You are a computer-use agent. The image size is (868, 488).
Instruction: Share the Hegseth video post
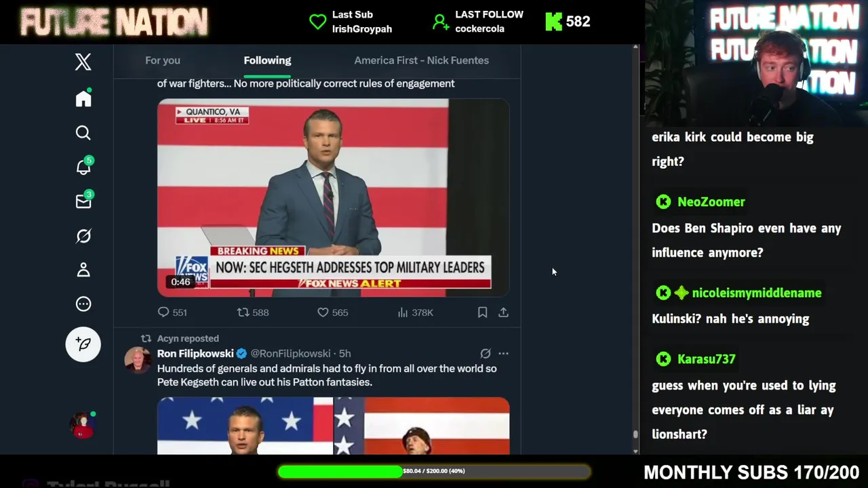pyautogui.click(x=503, y=312)
